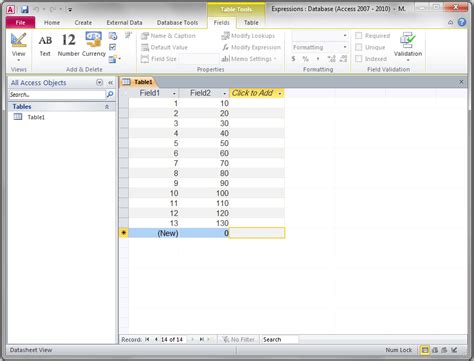Switch to the Table ribbon tab

(x=251, y=23)
